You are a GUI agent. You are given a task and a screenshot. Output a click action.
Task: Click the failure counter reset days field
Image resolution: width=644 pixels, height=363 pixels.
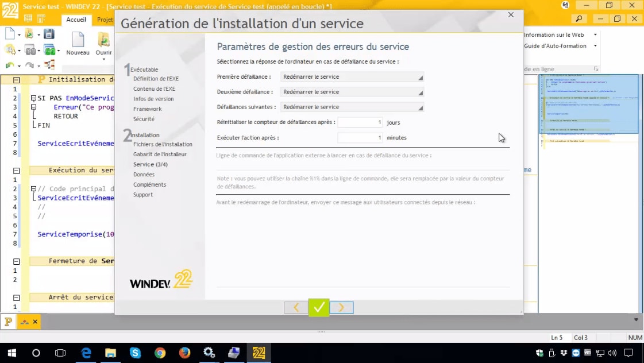coord(360,122)
